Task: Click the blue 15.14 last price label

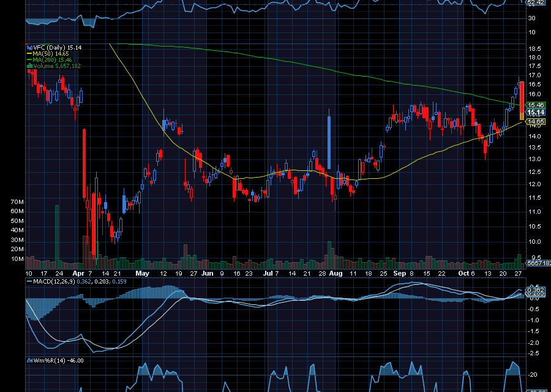Action: (535, 113)
